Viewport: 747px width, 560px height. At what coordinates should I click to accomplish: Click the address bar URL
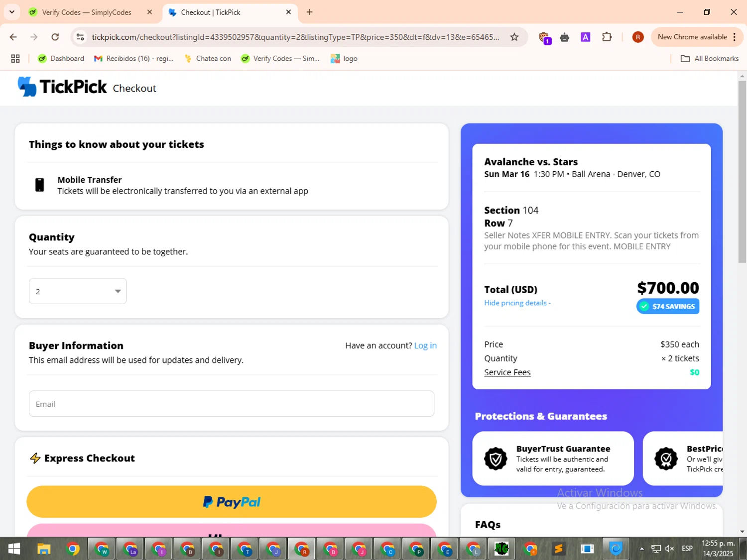point(295,37)
